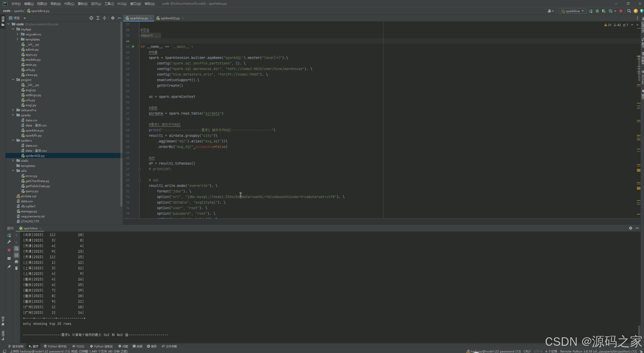This screenshot has height=353, width=644.
Task: Rerun sparkAna in Run panel
Action: pyautogui.click(x=9, y=235)
